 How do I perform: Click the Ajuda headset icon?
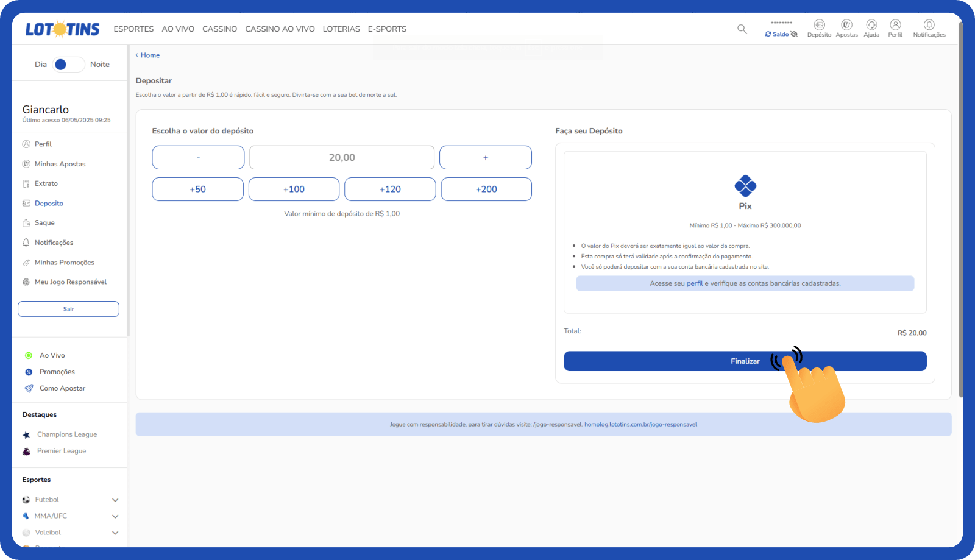871,28
